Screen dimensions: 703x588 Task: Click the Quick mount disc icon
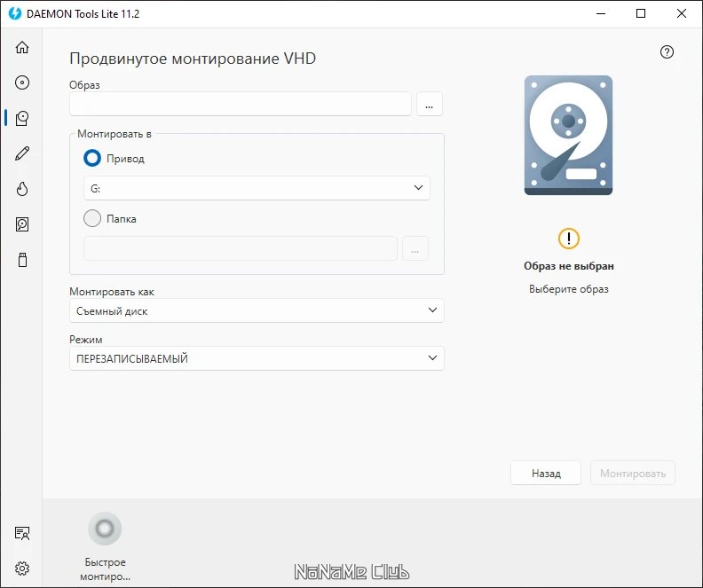(x=105, y=529)
